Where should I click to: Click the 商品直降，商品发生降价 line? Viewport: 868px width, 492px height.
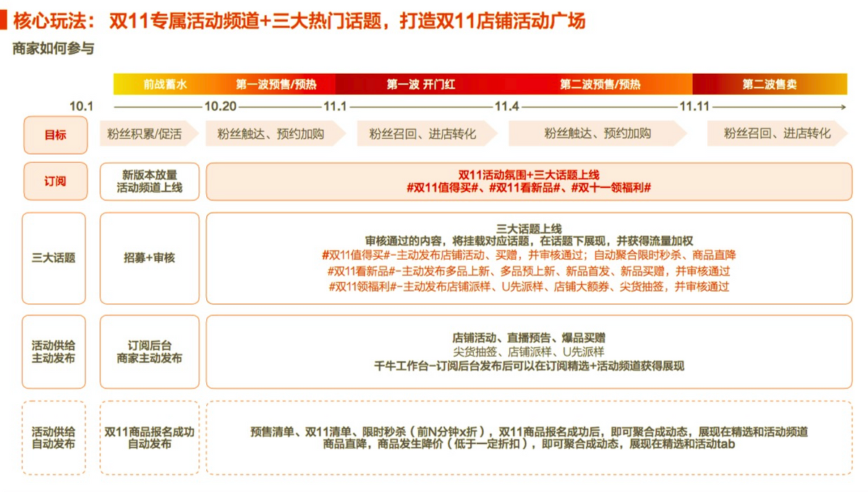(x=529, y=444)
